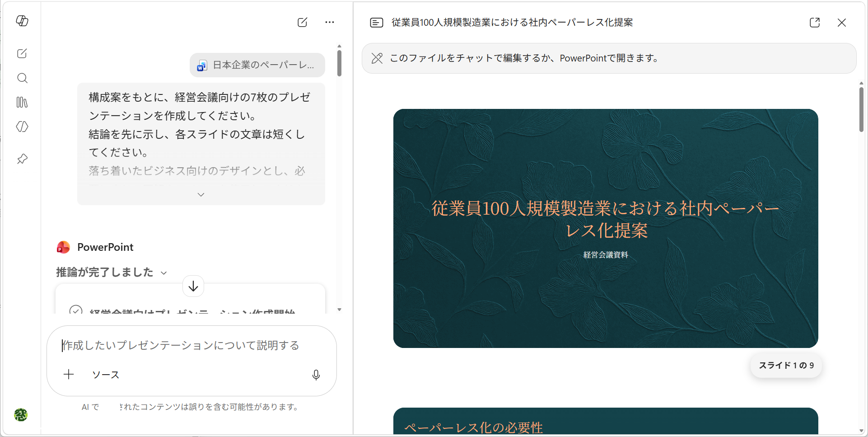Open the ソース sources selector
868x437 pixels.
coord(106,375)
